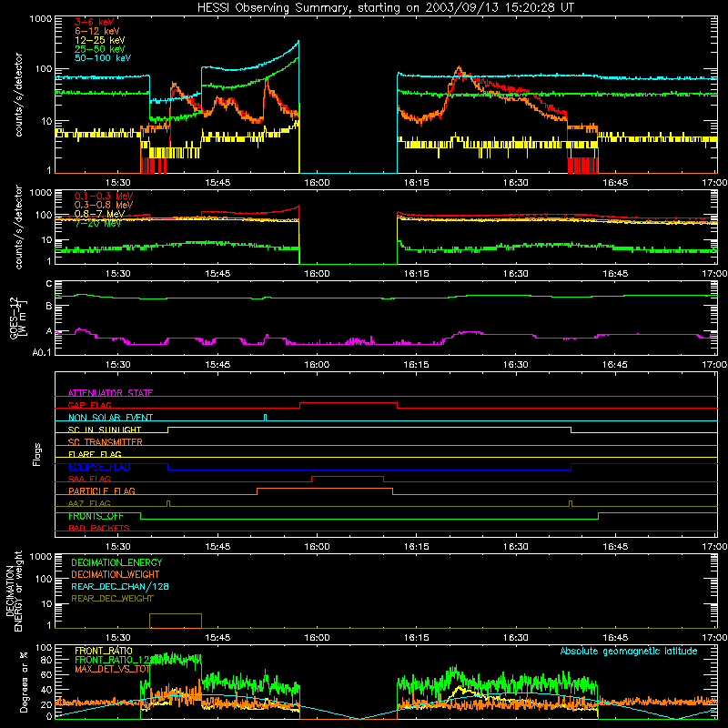
Task: Click the vertical Flags axis title
Action: (x=36, y=454)
